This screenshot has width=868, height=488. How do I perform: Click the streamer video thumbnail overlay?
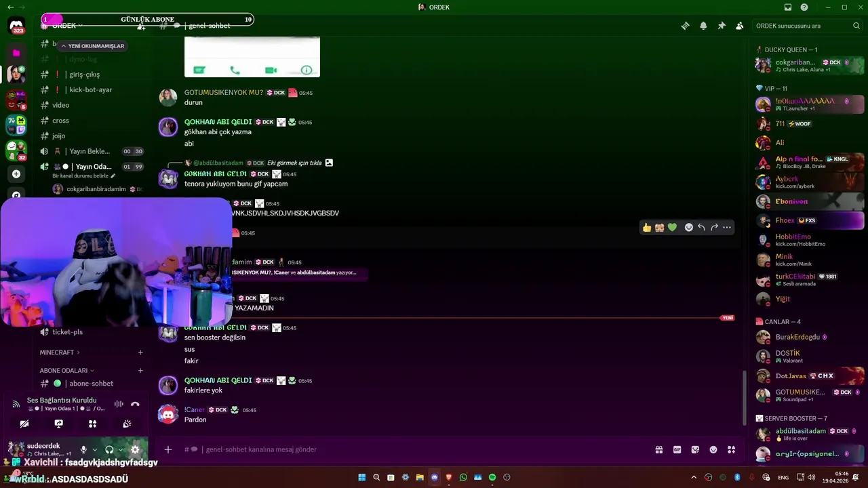116,262
